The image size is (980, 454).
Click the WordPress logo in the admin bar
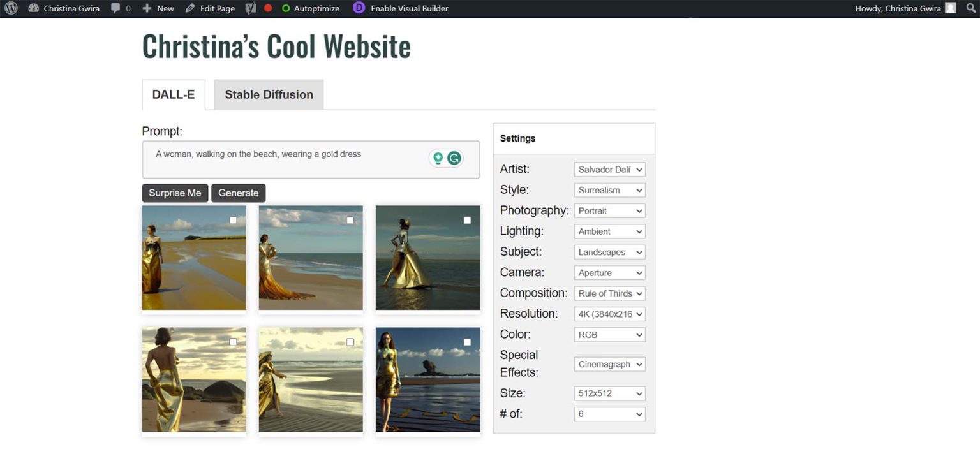click(x=10, y=8)
